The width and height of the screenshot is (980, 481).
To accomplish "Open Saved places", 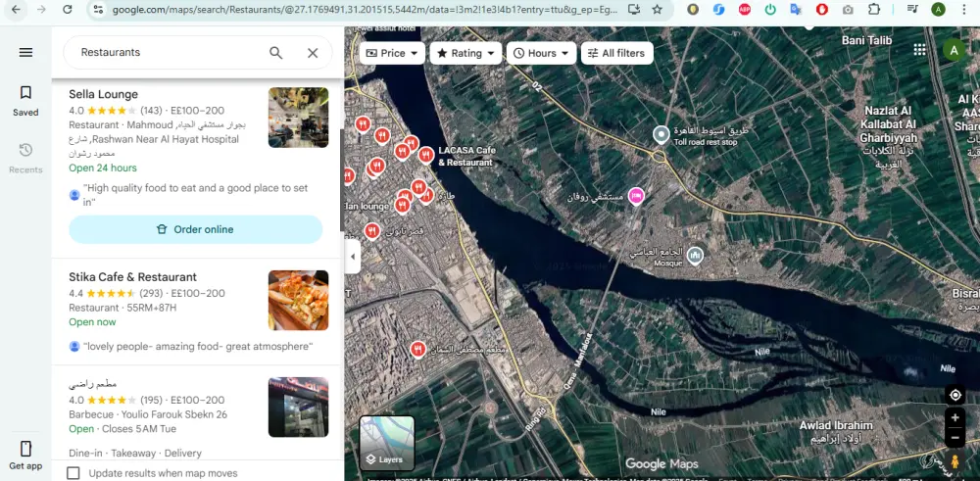I will [x=25, y=101].
